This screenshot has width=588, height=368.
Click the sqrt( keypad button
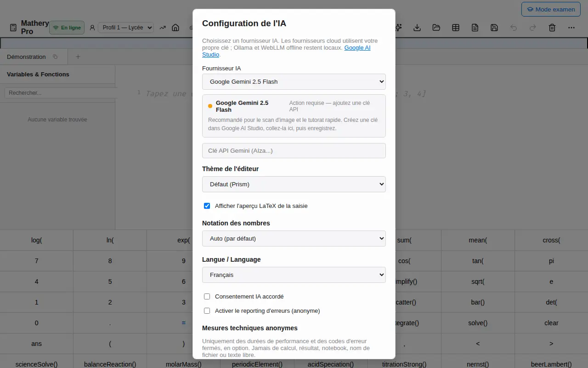coord(478,282)
